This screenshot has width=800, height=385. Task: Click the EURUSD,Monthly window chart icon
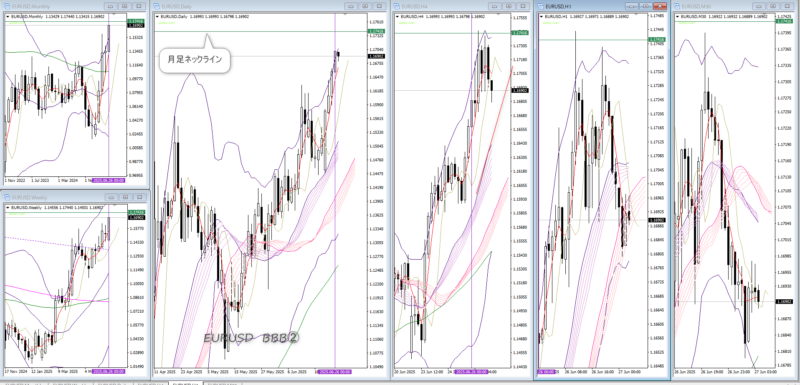[7, 7]
